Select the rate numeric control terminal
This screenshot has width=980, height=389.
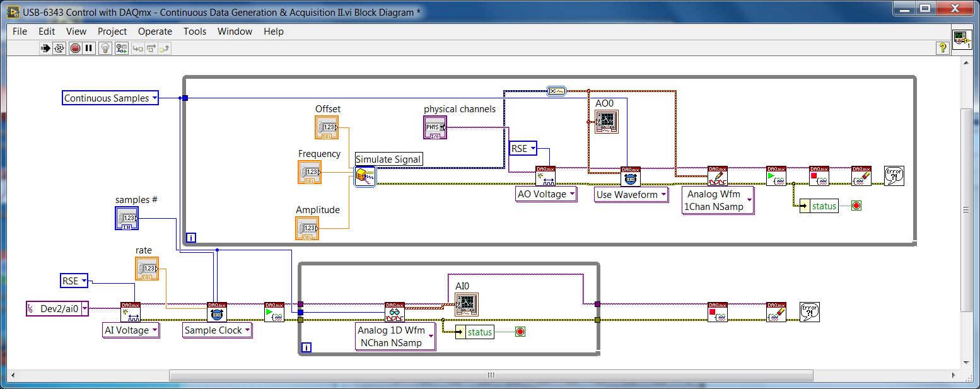[147, 269]
